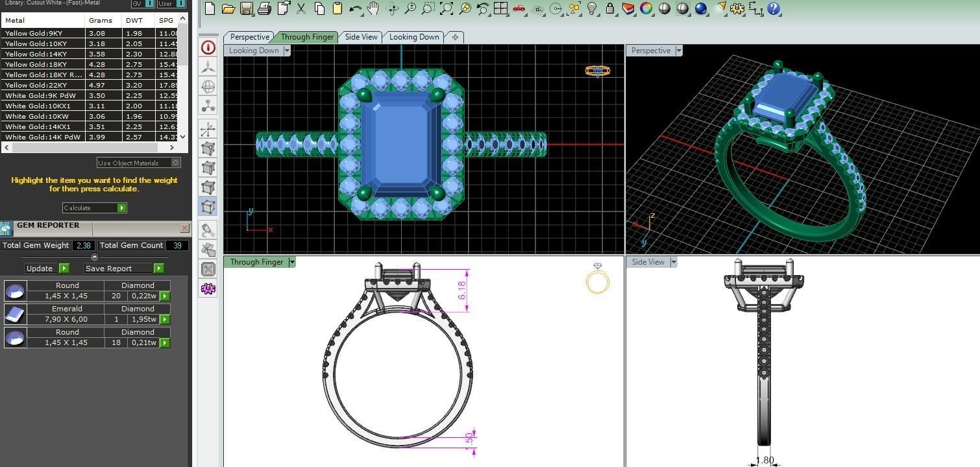This screenshot has width=980, height=467.
Task: Open a file with the folder icon
Action: [228, 8]
